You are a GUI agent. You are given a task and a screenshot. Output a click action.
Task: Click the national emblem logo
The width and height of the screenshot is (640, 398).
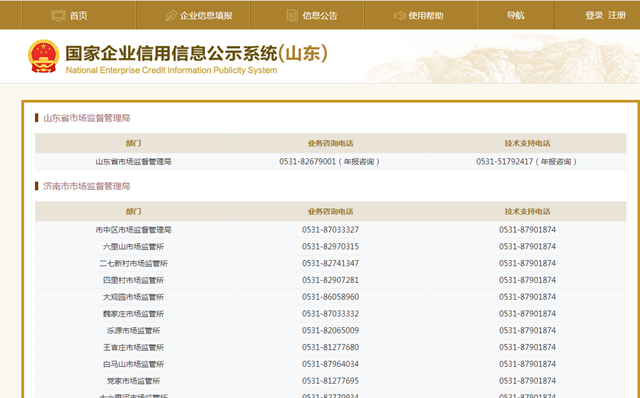pyautogui.click(x=44, y=56)
